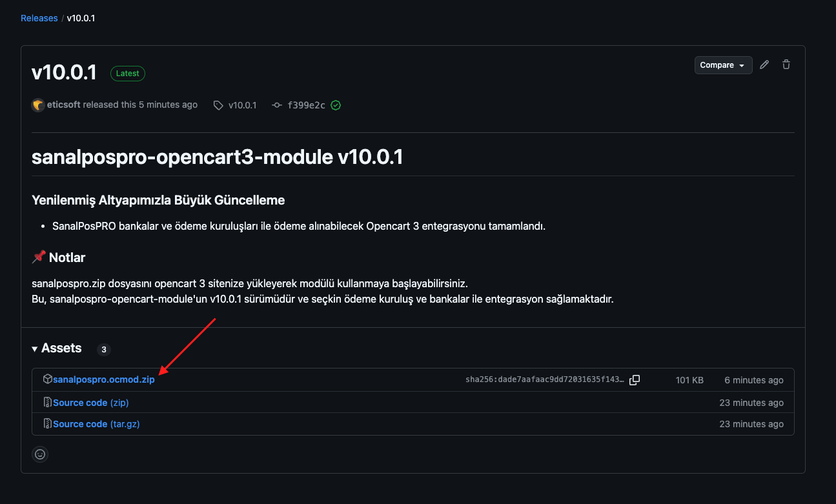Edit the release with the pencil icon
836x504 pixels.
764,65
